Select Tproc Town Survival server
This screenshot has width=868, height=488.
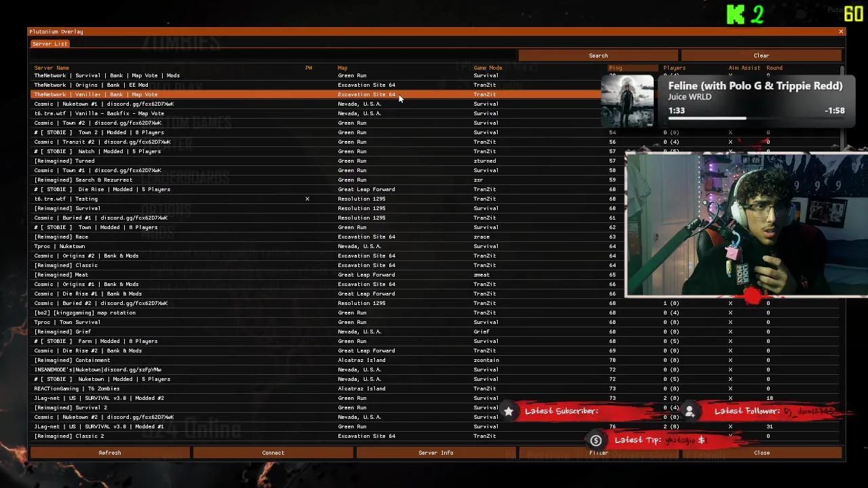click(x=435, y=322)
